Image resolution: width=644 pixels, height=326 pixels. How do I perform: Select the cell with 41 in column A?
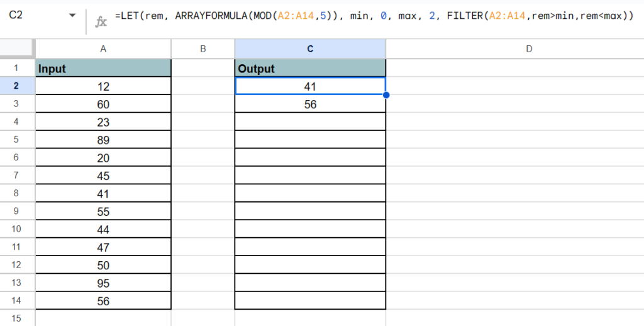pos(103,193)
